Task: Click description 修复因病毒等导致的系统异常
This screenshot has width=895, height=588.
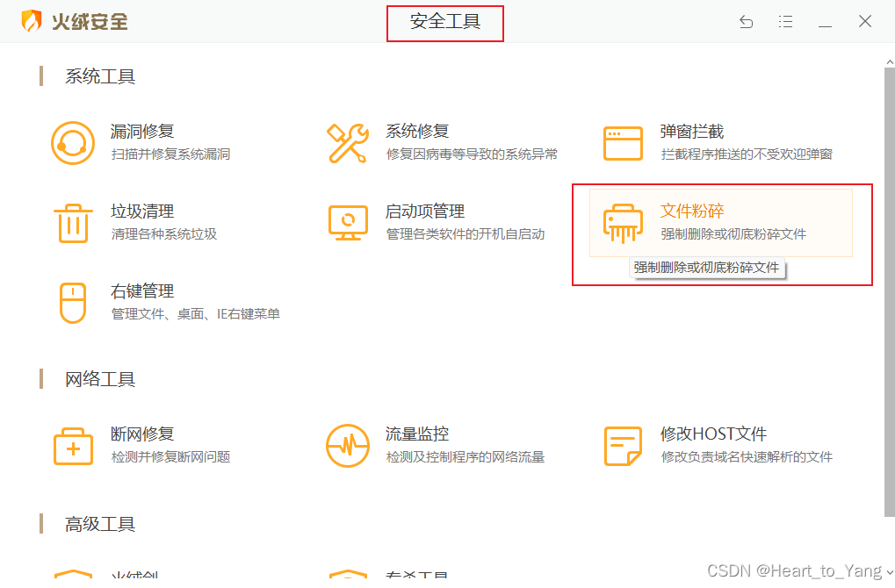Action: [472, 154]
